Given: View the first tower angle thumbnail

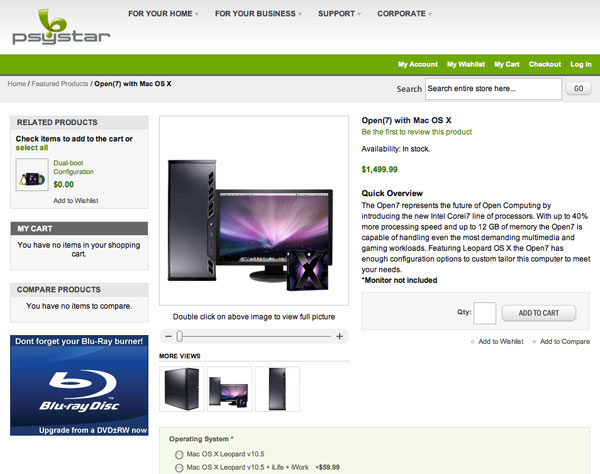Looking at the screenshot, I should [182, 389].
